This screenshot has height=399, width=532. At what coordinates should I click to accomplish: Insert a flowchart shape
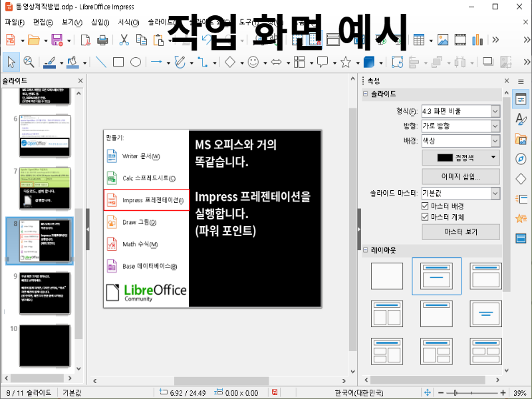(x=299, y=62)
